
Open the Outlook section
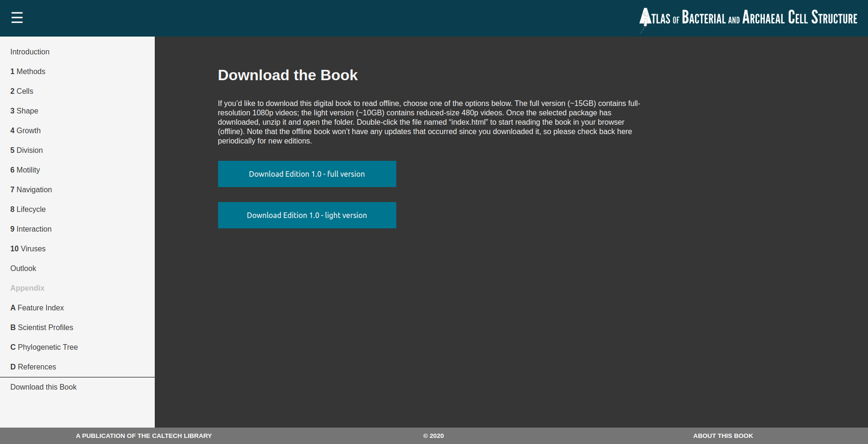(23, 268)
